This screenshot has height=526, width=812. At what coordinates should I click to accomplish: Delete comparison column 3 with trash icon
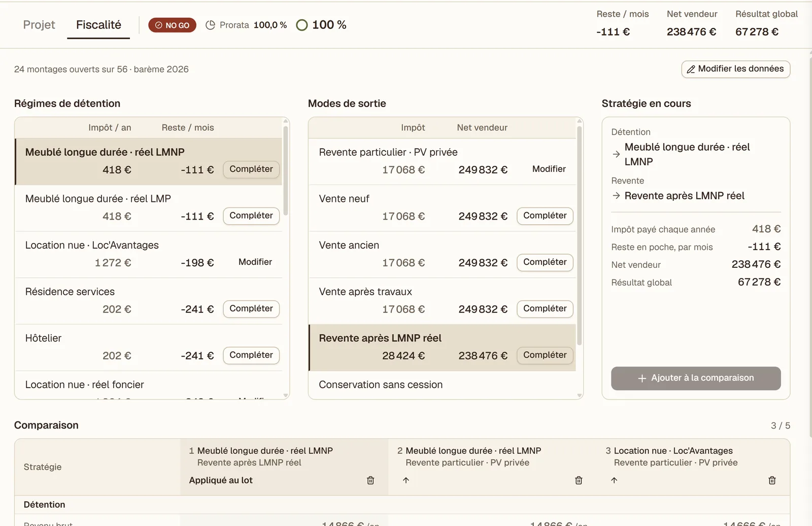click(772, 480)
